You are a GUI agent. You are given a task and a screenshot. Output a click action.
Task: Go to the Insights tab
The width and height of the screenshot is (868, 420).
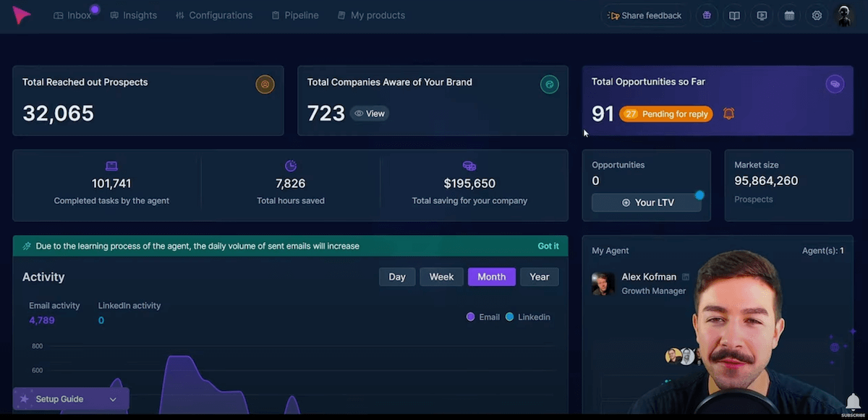[134, 15]
